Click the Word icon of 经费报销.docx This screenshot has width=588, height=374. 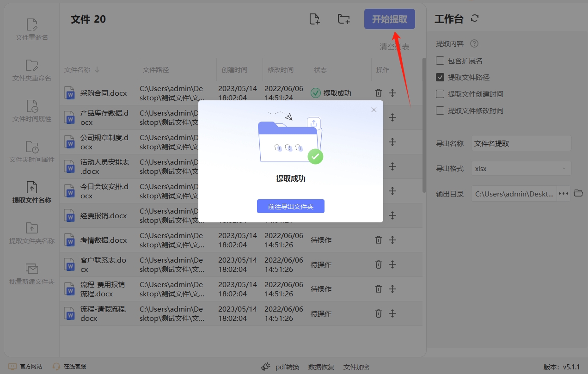pos(70,215)
